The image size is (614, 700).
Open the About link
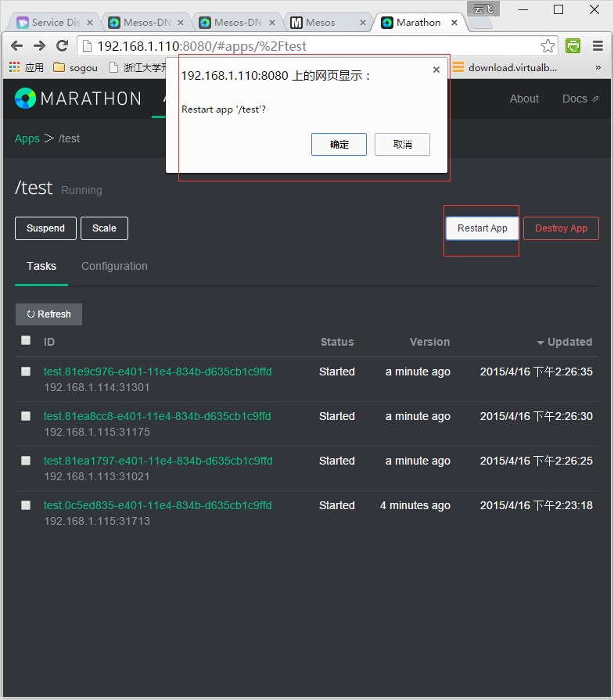(524, 99)
